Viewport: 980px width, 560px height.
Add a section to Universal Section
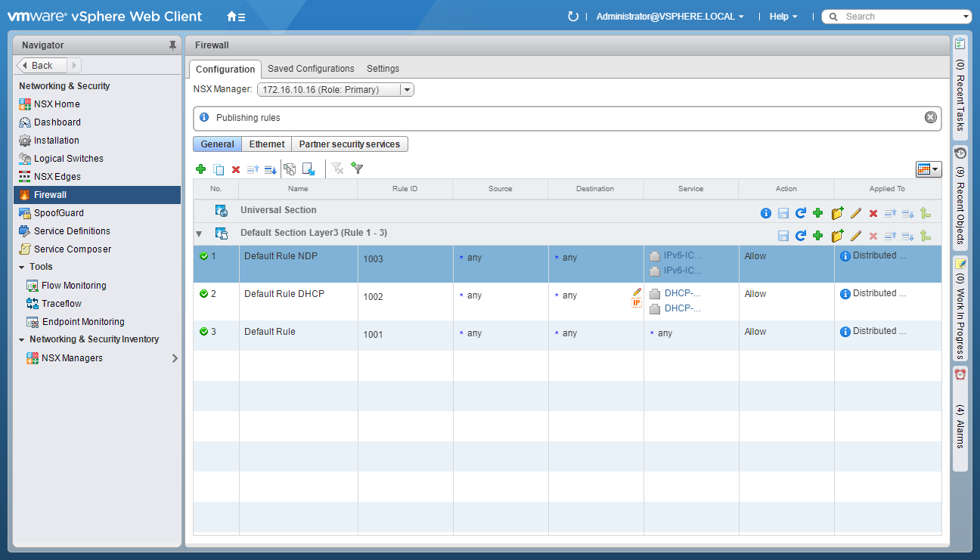[x=836, y=214]
